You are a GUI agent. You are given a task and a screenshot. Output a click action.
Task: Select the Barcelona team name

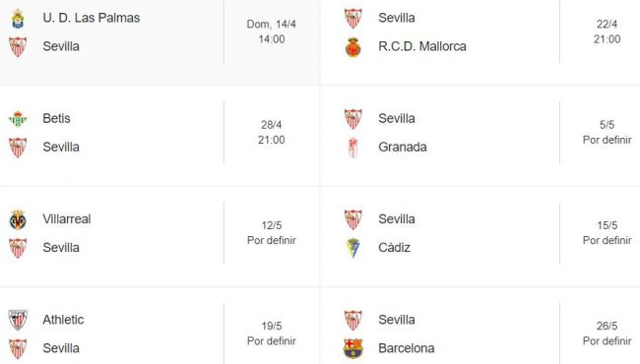click(x=407, y=348)
